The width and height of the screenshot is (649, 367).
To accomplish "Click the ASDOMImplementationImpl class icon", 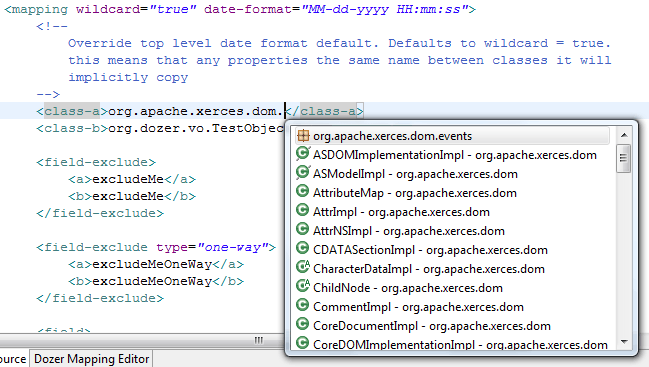I will point(303,154).
